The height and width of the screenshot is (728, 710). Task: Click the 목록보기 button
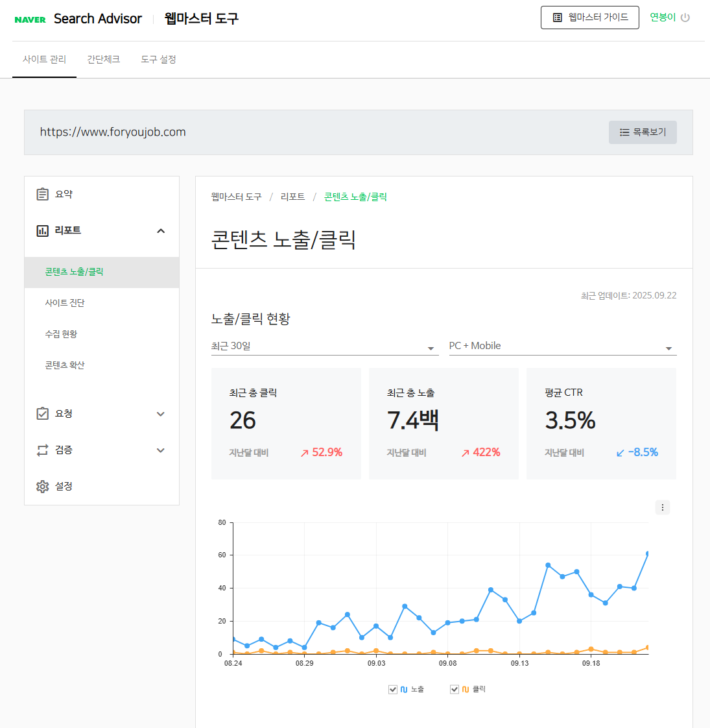coord(643,132)
